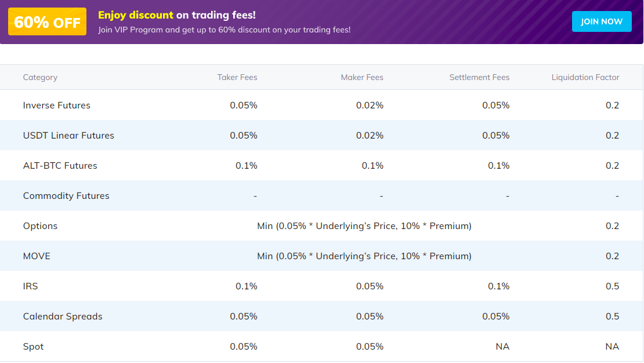The height and width of the screenshot is (363, 644).
Task: Select the ALT-BTC Futures row label
Action: (x=60, y=165)
